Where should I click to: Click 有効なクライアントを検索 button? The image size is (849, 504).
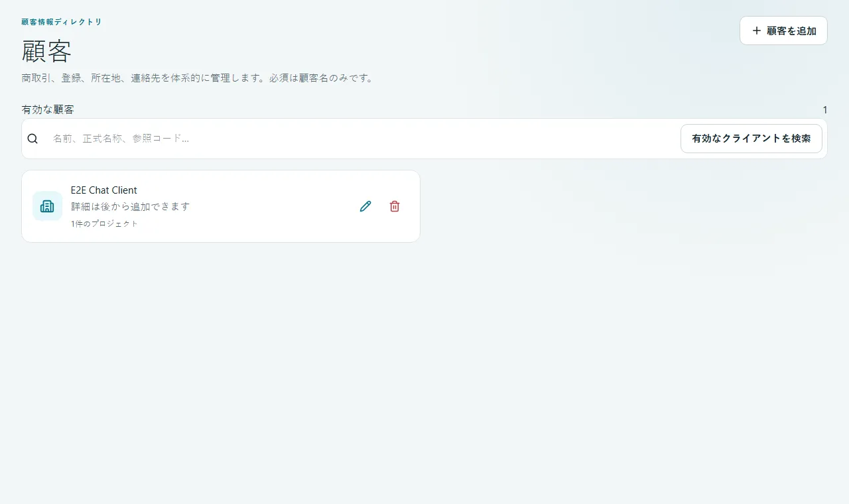pyautogui.click(x=751, y=139)
